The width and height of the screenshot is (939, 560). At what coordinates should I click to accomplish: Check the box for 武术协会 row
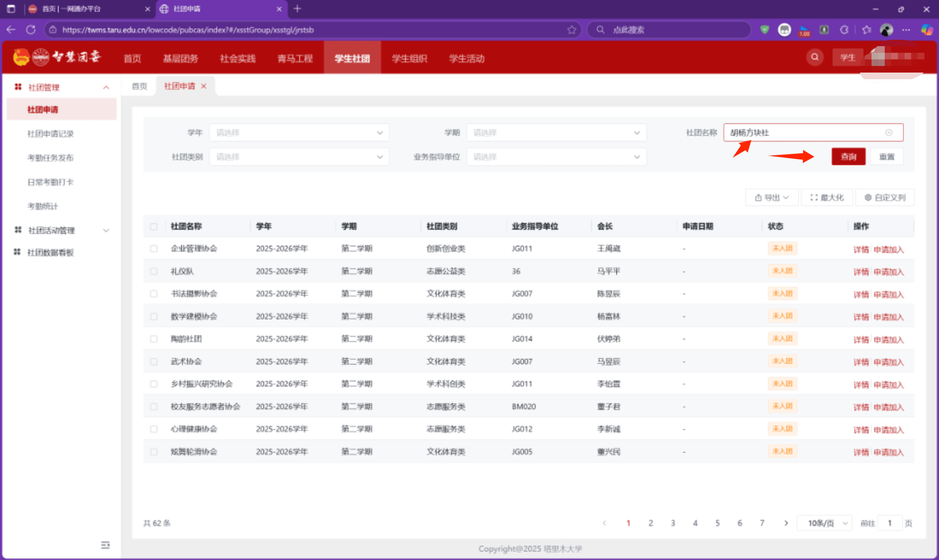coord(154,361)
